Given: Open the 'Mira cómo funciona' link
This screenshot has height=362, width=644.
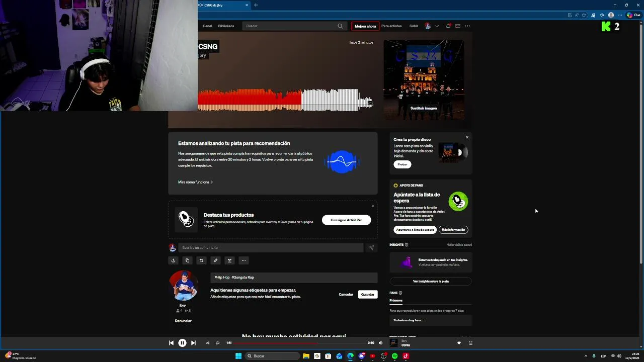Looking at the screenshot, I should click(x=195, y=182).
